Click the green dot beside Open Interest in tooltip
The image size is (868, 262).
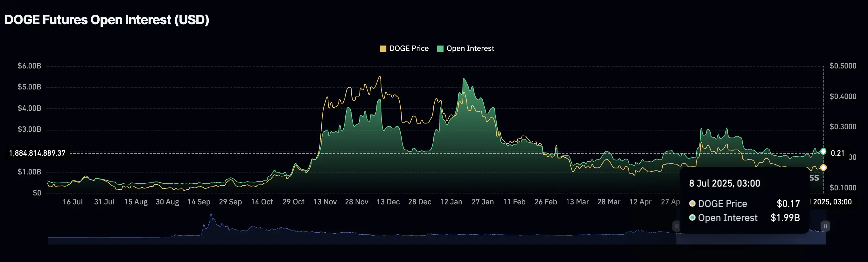click(x=692, y=218)
